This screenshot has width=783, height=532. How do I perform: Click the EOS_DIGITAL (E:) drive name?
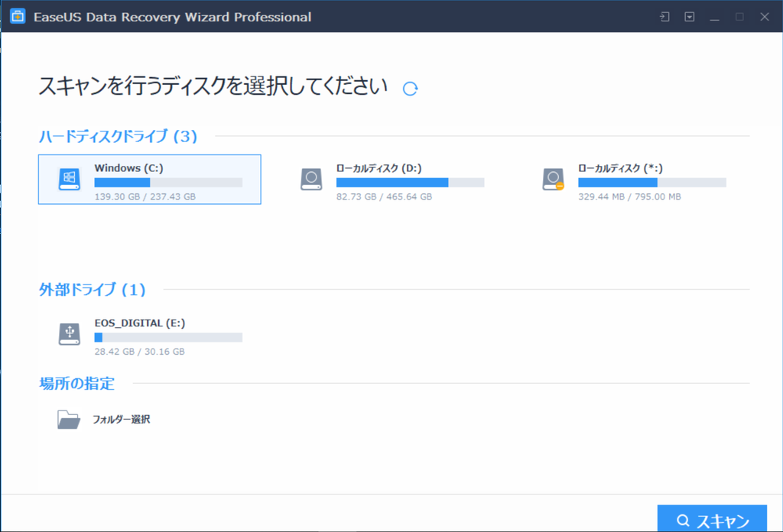click(140, 323)
